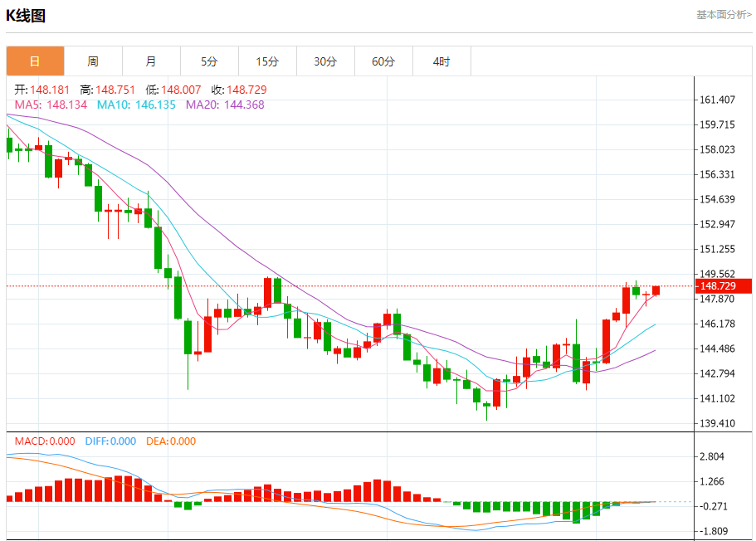The height and width of the screenshot is (541, 756).
Task: Click the 低: 148.007 low value
Action: point(173,90)
